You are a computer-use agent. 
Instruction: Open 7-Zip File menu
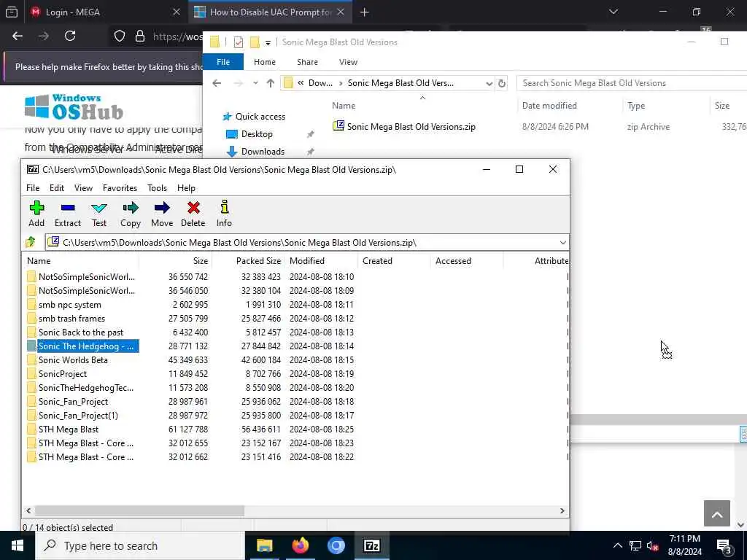click(x=33, y=188)
